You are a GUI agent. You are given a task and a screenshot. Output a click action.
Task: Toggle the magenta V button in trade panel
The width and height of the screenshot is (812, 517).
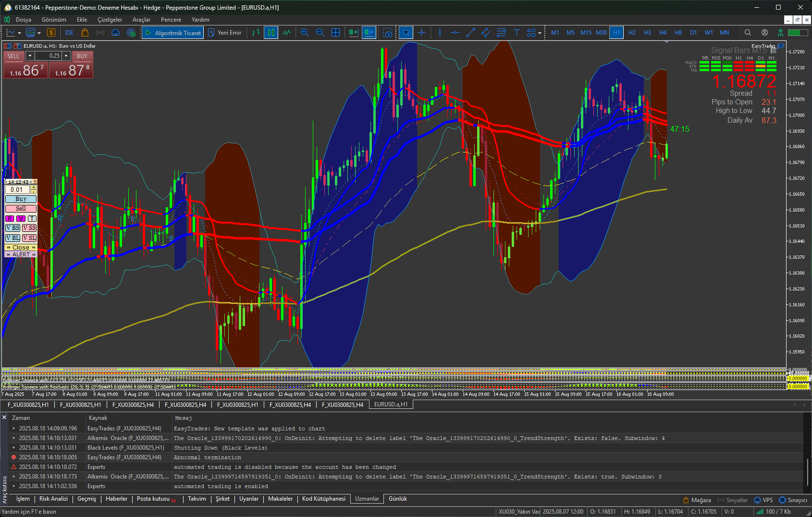pyautogui.click(x=21, y=218)
